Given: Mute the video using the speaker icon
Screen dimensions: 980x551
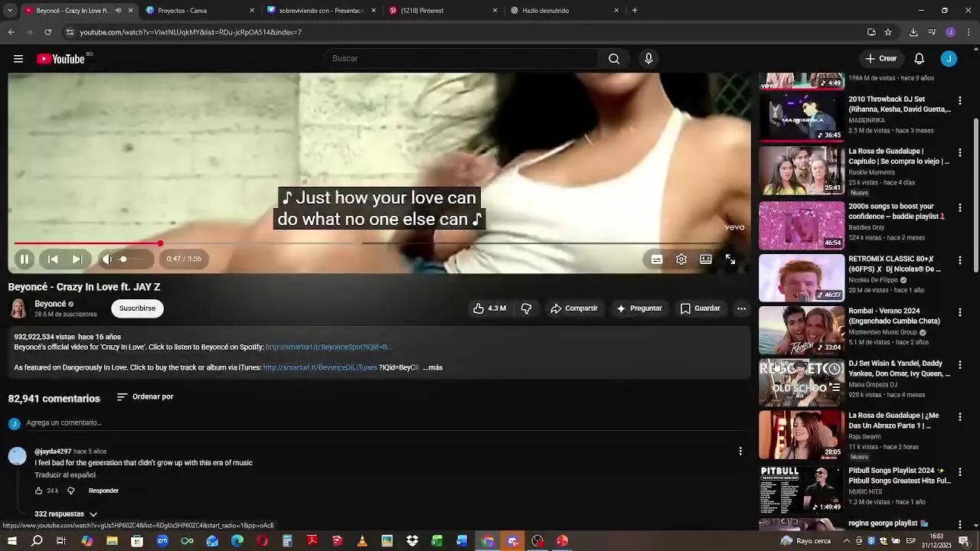Looking at the screenshot, I should pyautogui.click(x=107, y=259).
